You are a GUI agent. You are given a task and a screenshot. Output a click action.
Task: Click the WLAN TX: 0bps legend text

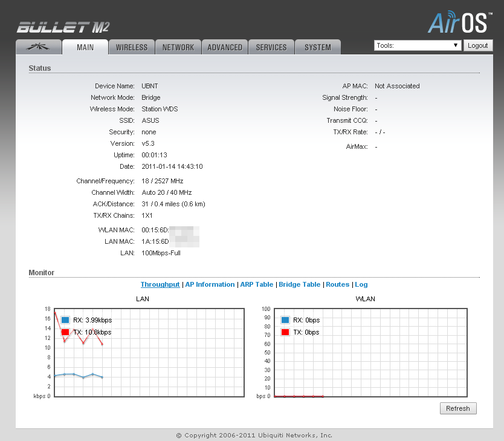[306, 332]
